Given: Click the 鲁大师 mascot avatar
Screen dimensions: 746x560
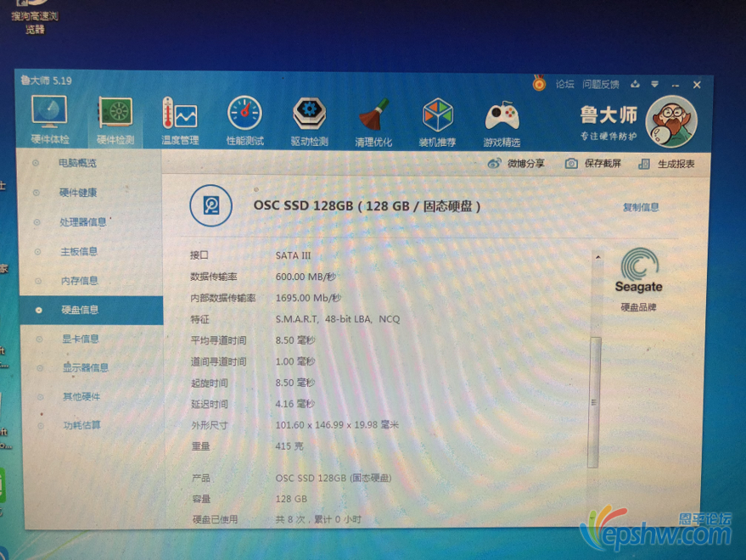Looking at the screenshot, I should pos(672,122).
